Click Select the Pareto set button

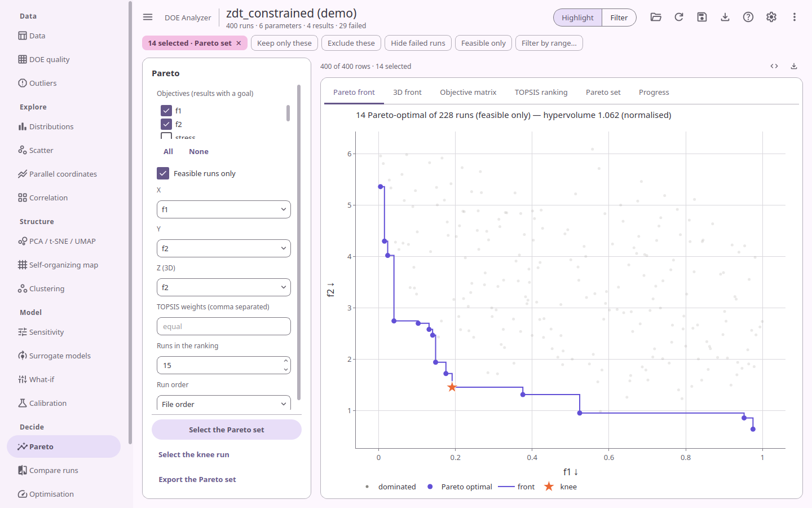tap(227, 430)
